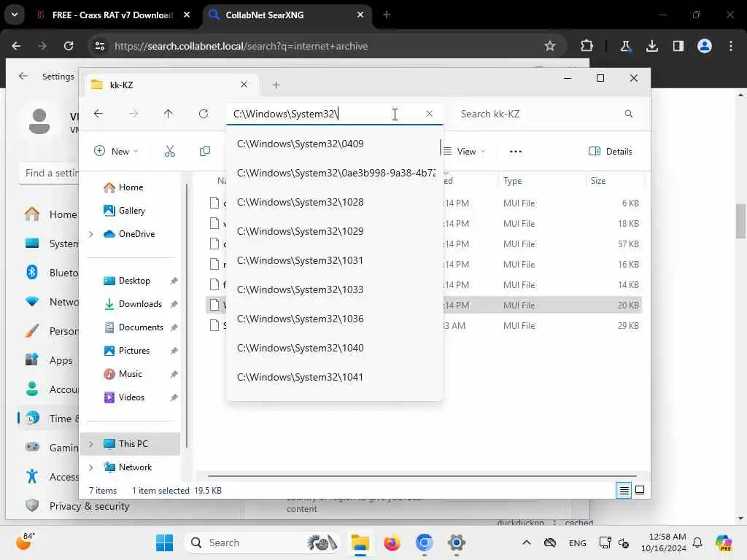Switch to details list view icon

624,490
